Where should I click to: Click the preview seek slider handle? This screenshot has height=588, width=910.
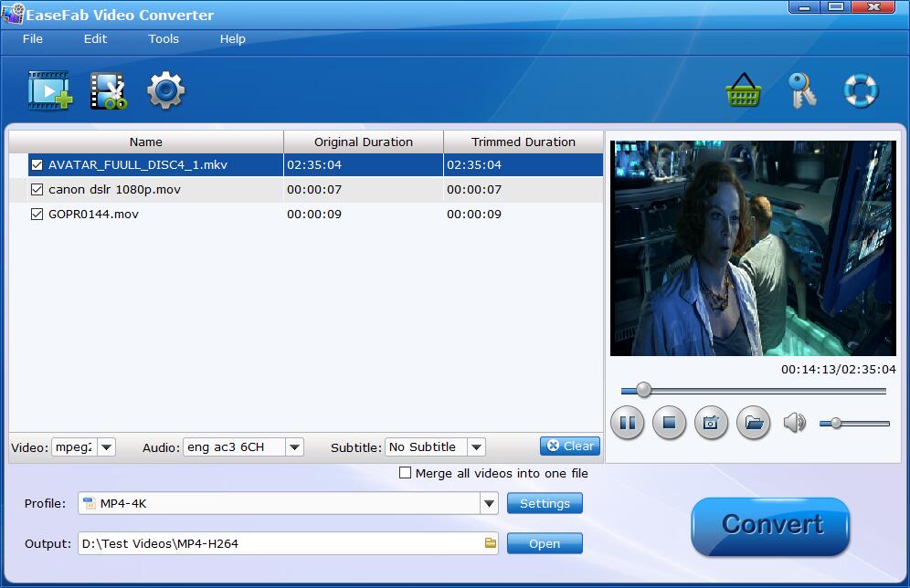click(x=643, y=390)
